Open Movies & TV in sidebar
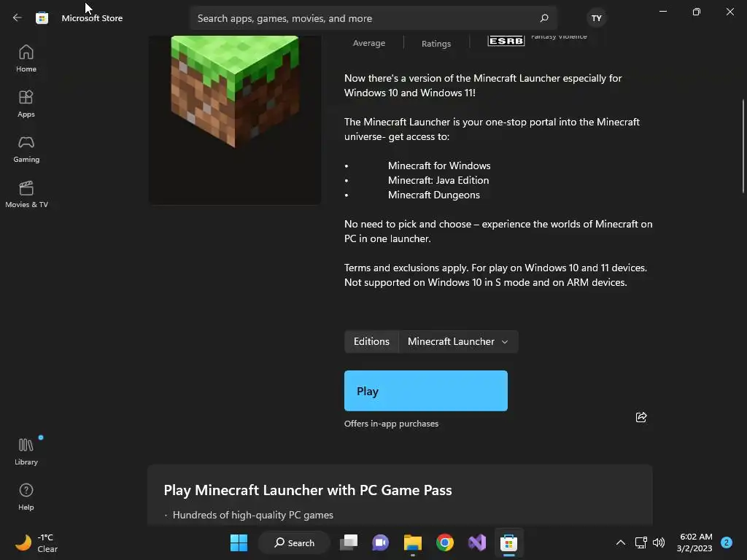Screen dimensions: 747x560 (26, 194)
